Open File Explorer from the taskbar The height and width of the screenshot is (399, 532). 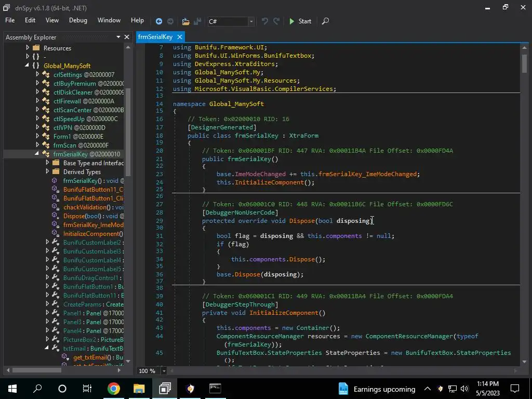click(x=139, y=389)
